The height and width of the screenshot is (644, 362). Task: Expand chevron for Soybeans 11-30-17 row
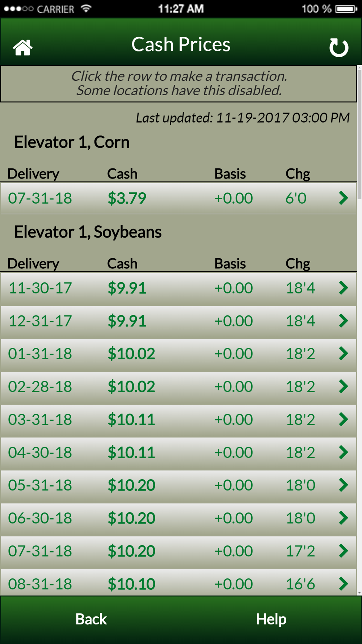click(x=344, y=288)
